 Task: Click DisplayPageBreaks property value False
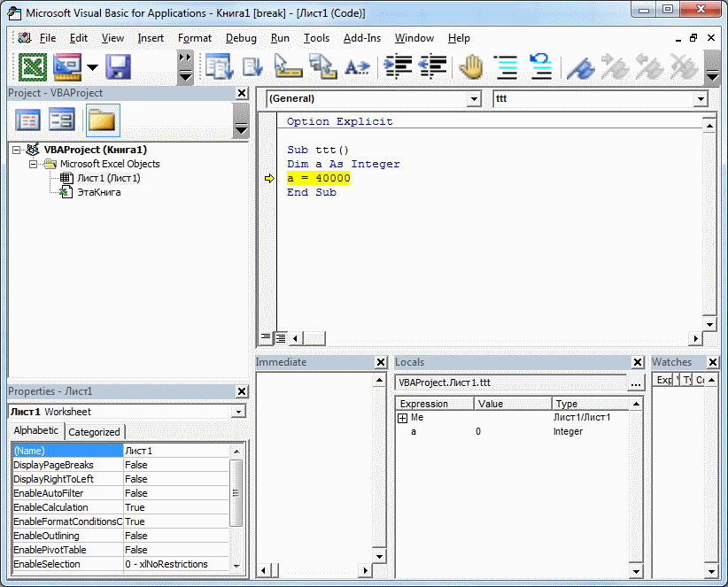click(x=176, y=465)
